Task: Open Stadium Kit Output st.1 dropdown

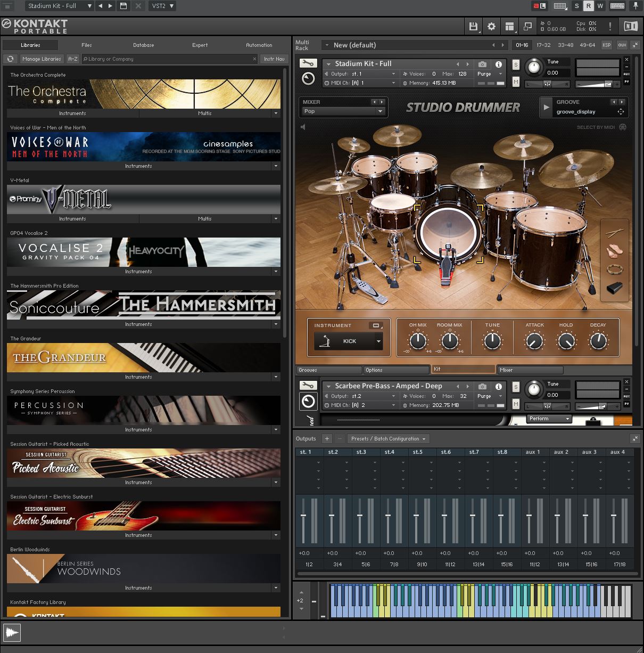Action: tap(360, 74)
